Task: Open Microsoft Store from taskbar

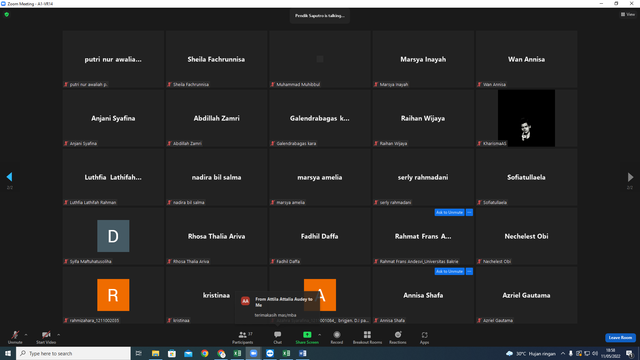Action: (x=172, y=353)
